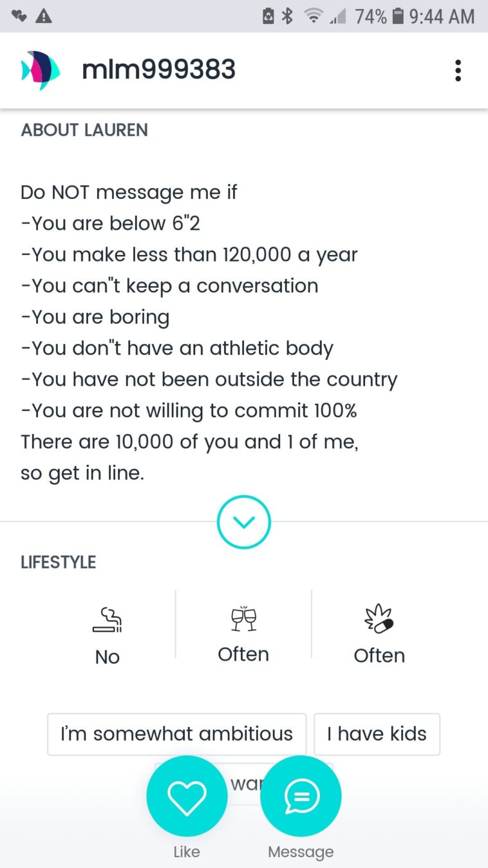Tap the drinking wine glasses icon
The height and width of the screenshot is (868, 488).
coord(243,619)
